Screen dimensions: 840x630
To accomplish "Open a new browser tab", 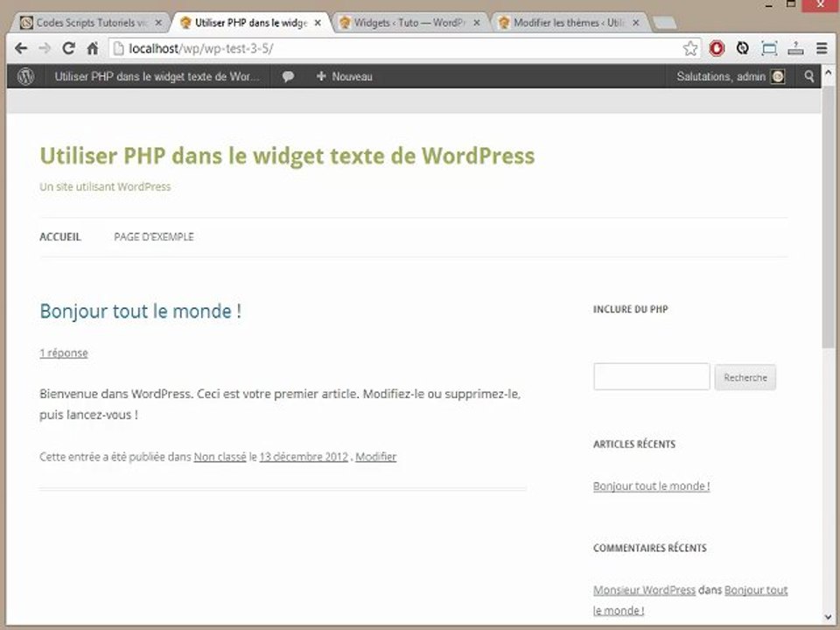I will [665, 23].
